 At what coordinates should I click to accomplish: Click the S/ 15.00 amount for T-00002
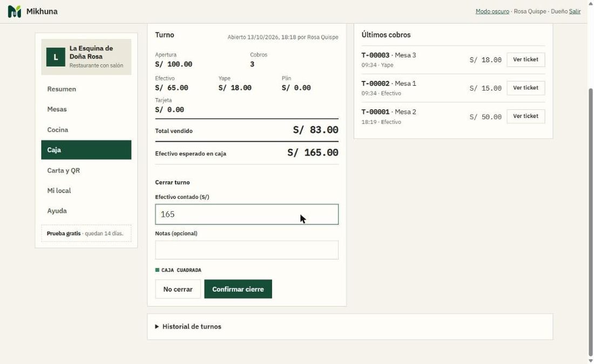485,88
